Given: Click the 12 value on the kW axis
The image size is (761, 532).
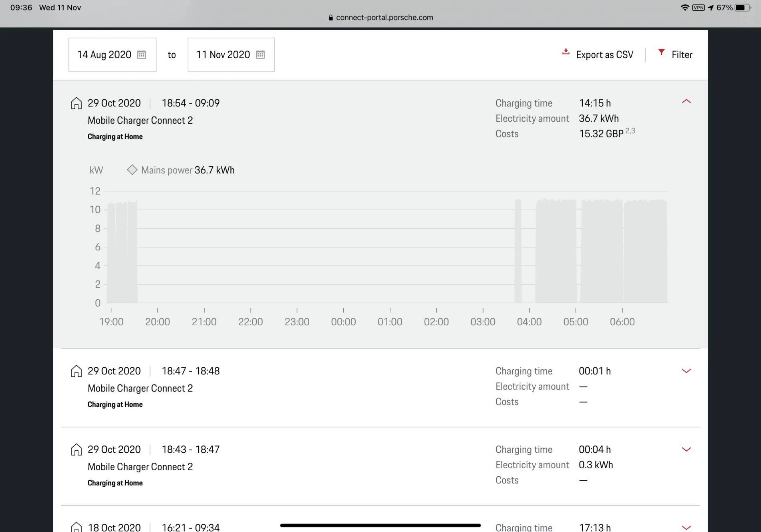Looking at the screenshot, I should (x=95, y=191).
